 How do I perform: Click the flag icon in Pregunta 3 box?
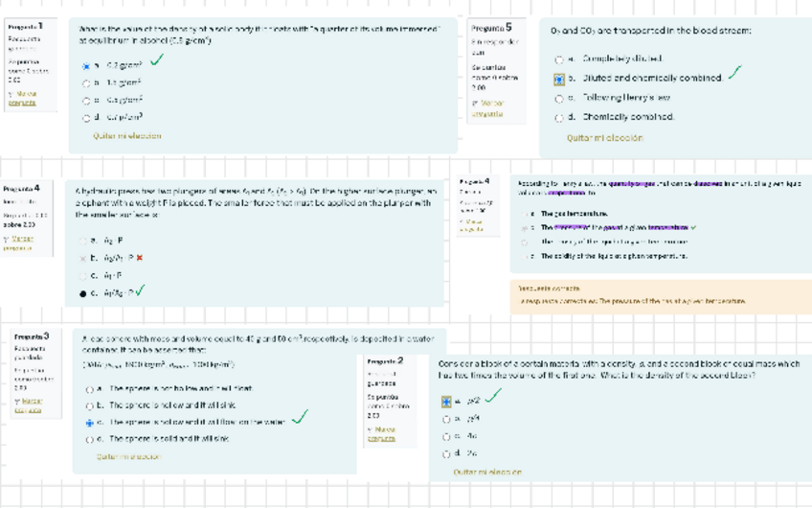(x=16, y=401)
